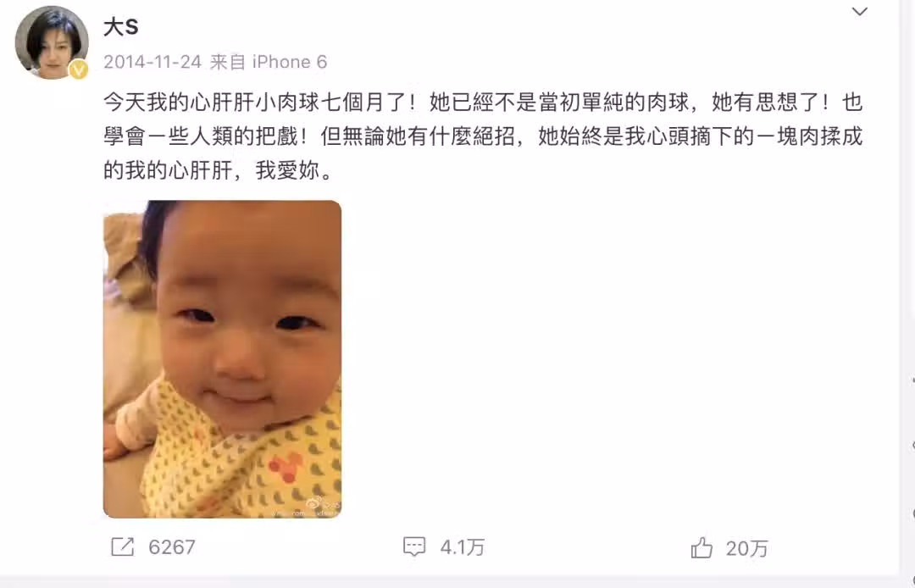Click the middle post line starting 學會一些人類
The height and width of the screenshot is (588, 915).
pyautogui.click(x=483, y=136)
